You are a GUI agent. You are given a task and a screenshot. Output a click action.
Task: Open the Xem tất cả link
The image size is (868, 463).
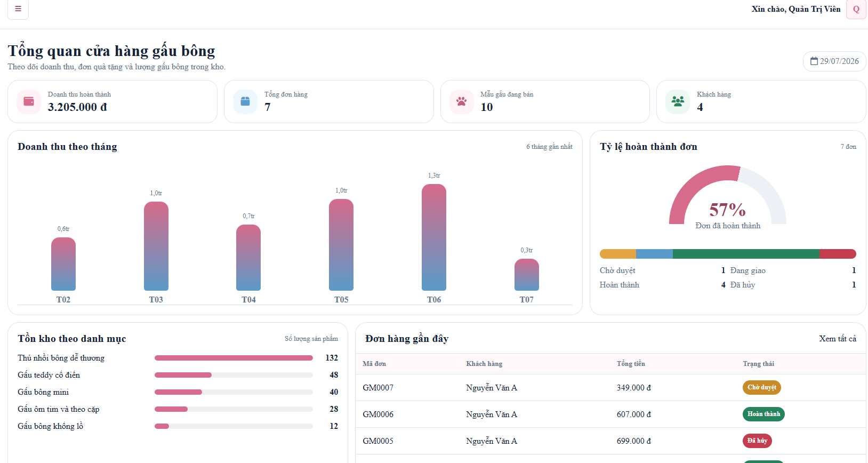click(838, 339)
